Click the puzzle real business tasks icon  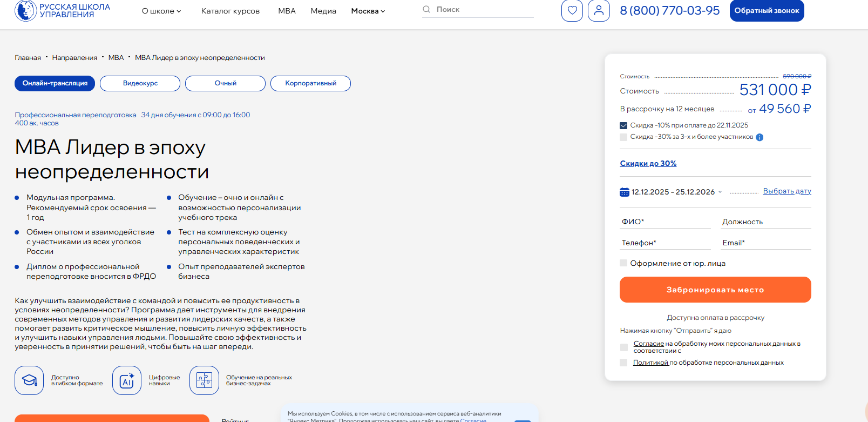coord(204,380)
